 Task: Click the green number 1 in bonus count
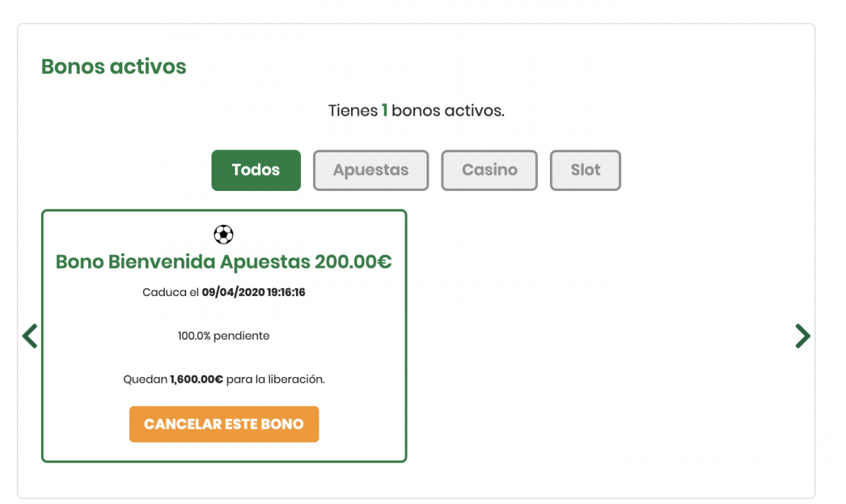click(385, 111)
